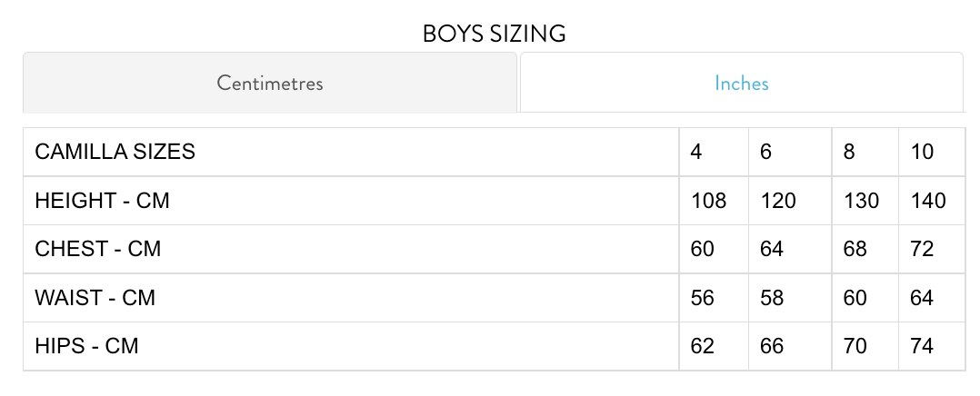This screenshot has width=980, height=396.
Task: Select the hips value 66 cell
Action: coord(772,346)
